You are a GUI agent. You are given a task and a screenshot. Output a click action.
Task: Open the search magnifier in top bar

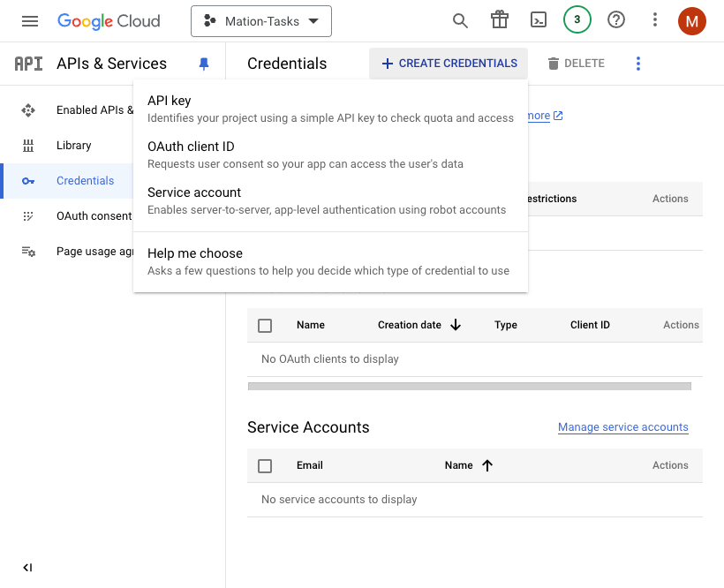pos(460,21)
